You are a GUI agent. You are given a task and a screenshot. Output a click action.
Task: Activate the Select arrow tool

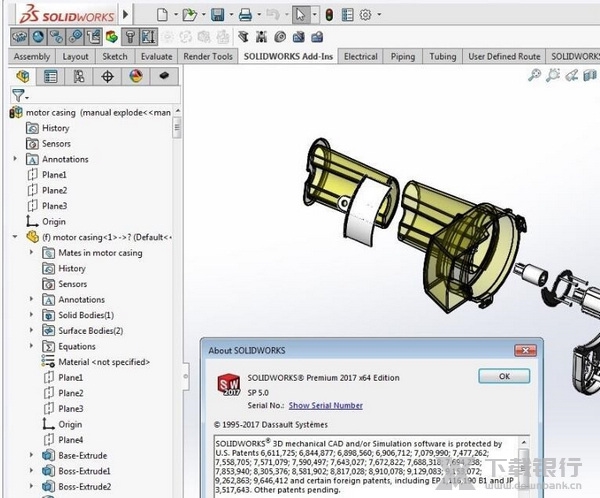coord(301,15)
